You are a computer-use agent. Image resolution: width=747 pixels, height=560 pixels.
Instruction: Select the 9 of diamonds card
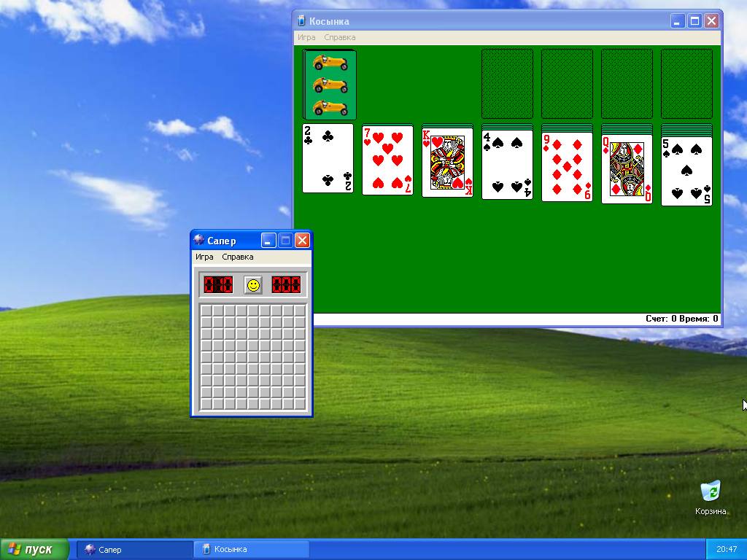tap(567, 167)
